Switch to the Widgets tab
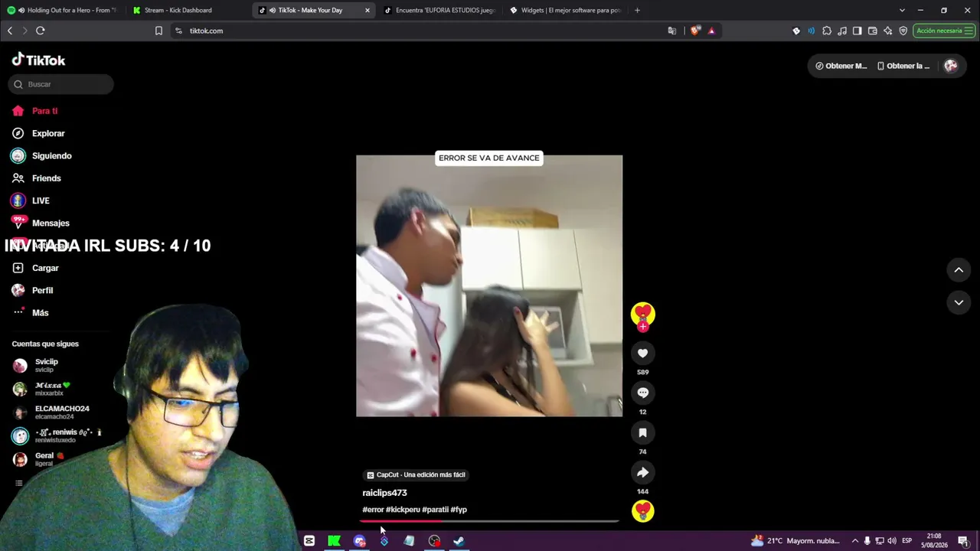 coord(565,10)
